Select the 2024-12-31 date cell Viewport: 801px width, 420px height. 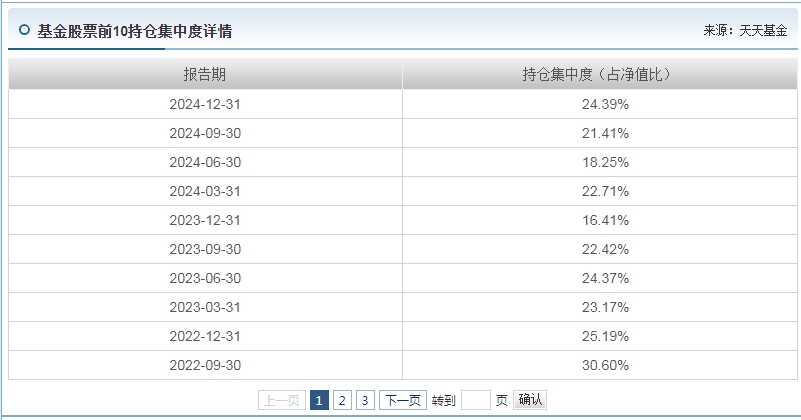pos(205,104)
